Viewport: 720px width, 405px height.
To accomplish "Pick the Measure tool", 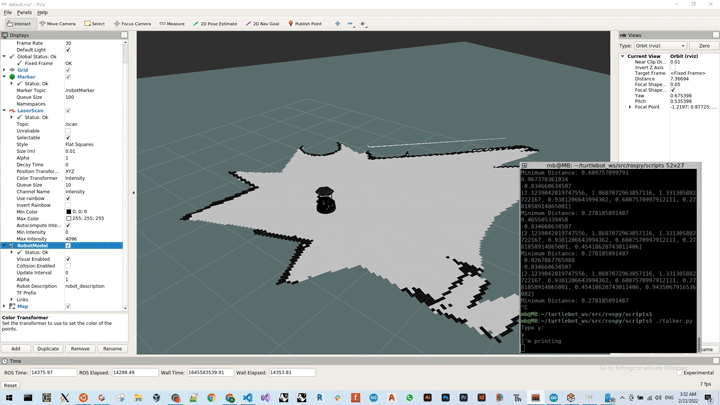I will [172, 23].
